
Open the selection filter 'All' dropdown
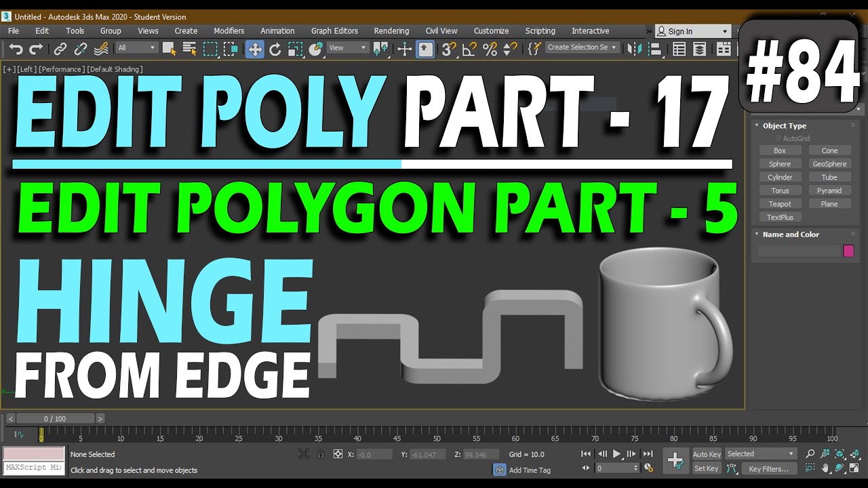(x=136, y=47)
